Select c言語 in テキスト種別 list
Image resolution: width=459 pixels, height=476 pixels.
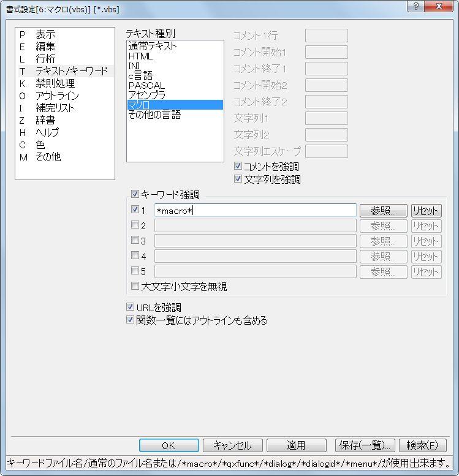pos(140,76)
